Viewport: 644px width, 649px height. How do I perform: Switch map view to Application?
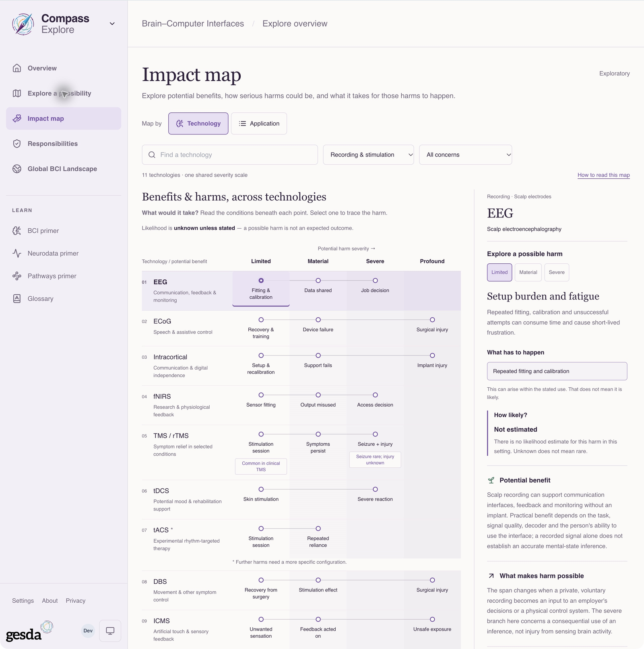(x=259, y=124)
